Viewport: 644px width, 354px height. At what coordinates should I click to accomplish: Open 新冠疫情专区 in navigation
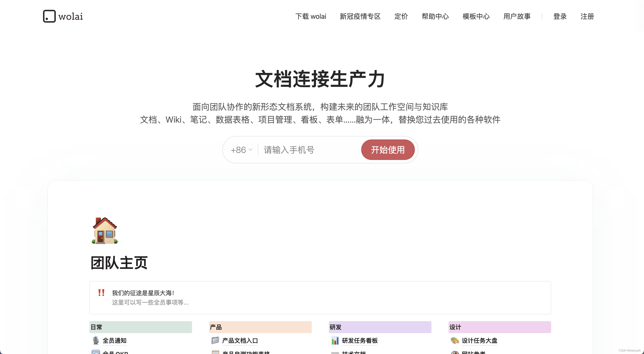pyautogui.click(x=360, y=16)
